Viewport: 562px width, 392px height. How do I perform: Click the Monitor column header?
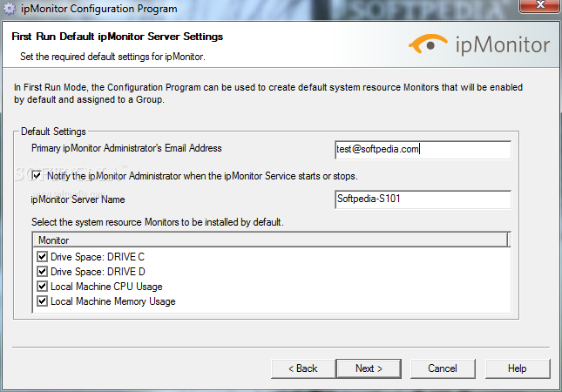coord(271,240)
